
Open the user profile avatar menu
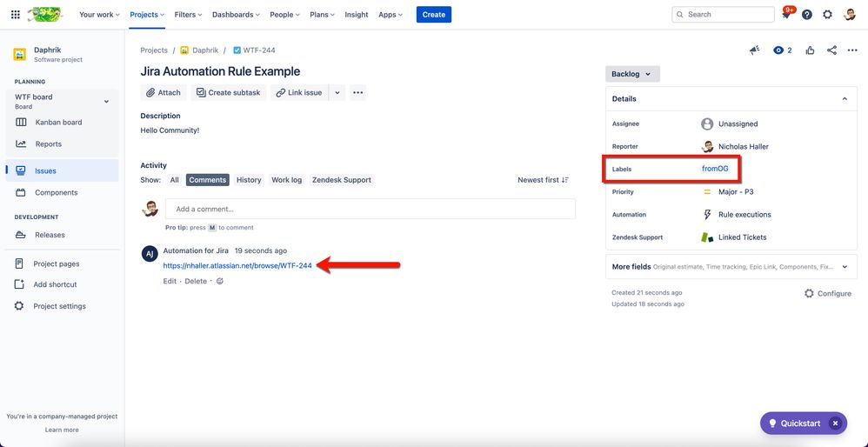pyautogui.click(x=850, y=15)
